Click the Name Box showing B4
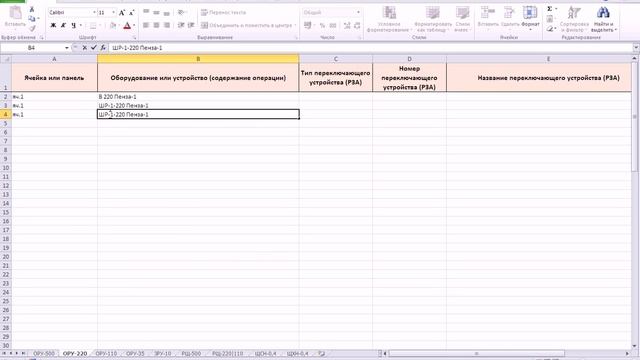This screenshot has width=640, height=360. [32, 48]
